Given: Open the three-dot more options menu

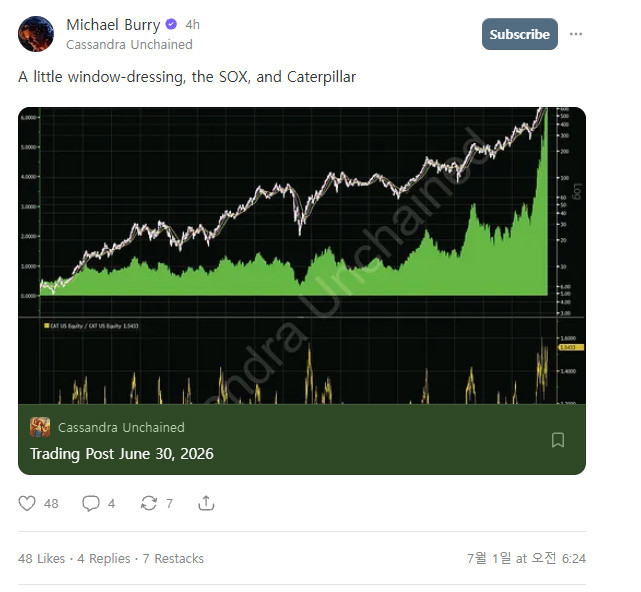Looking at the screenshot, I should (576, 34).
